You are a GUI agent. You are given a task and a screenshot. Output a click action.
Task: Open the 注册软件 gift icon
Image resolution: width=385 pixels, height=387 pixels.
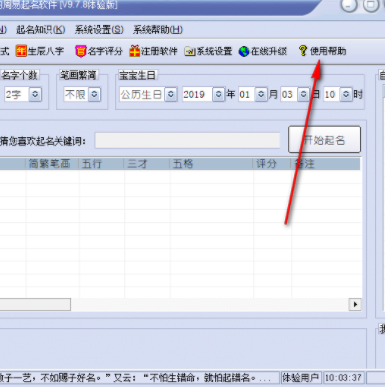click(x=135, y=51)
